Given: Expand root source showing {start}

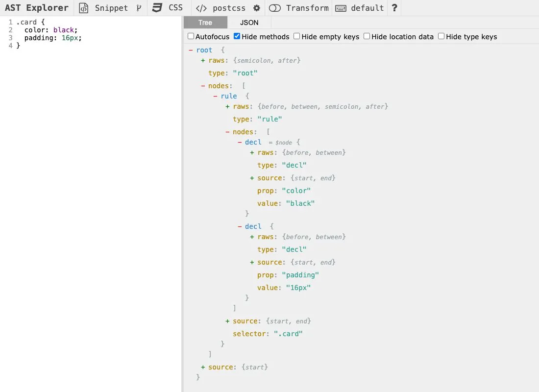Looking at the screenshot, I should point(203,367).
